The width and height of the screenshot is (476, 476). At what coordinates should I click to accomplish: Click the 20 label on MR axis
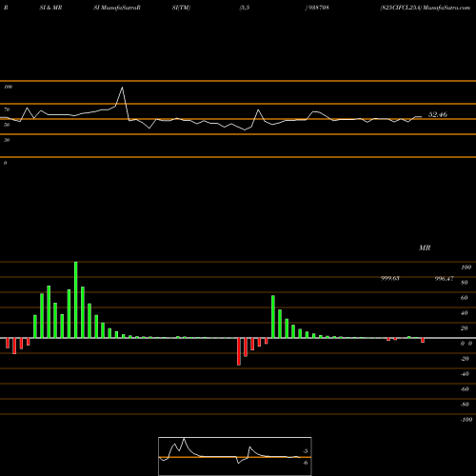pos(465,328)
